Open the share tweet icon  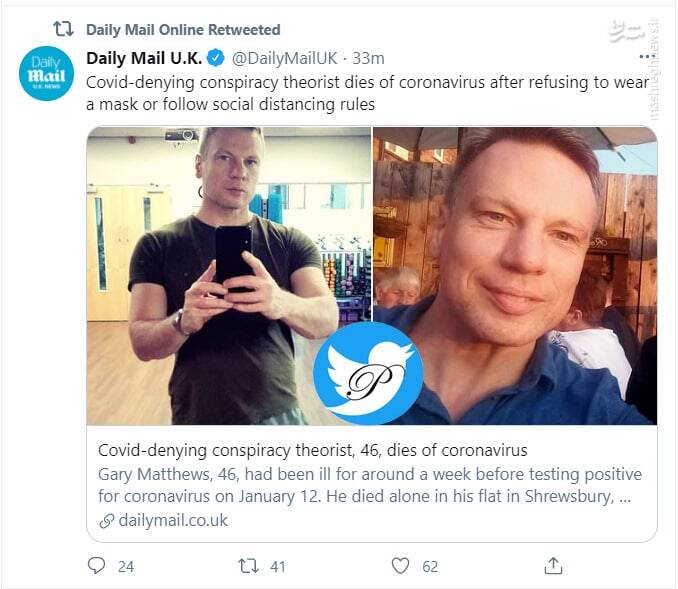tap(553, 566)
